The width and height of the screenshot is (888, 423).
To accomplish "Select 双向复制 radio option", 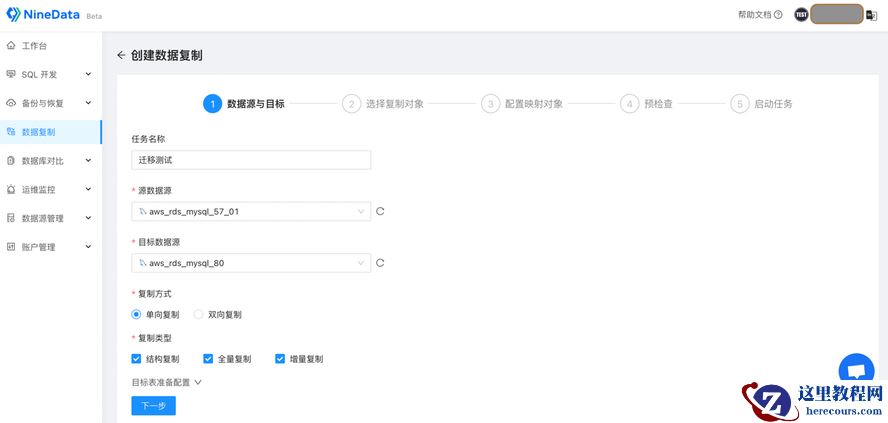I will 198,314.
